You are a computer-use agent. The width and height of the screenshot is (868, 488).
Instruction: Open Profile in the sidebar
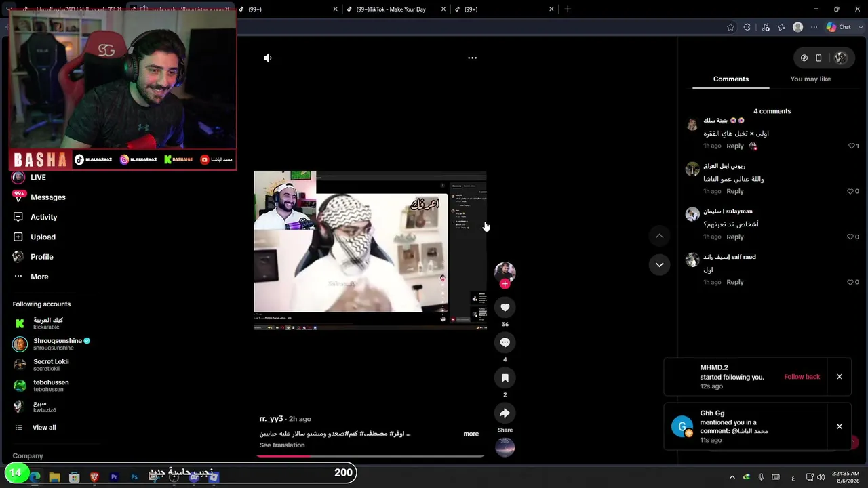[33, 257]
